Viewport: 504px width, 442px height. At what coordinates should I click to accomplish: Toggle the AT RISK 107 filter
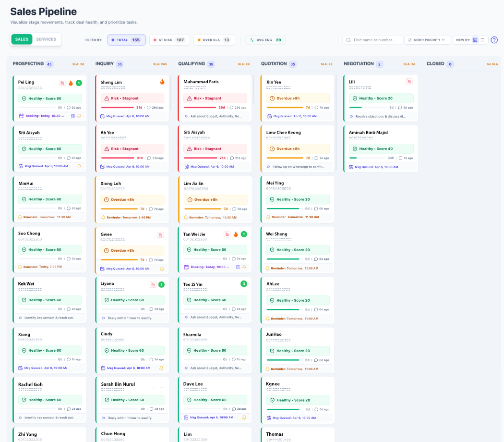coord(169,40)
